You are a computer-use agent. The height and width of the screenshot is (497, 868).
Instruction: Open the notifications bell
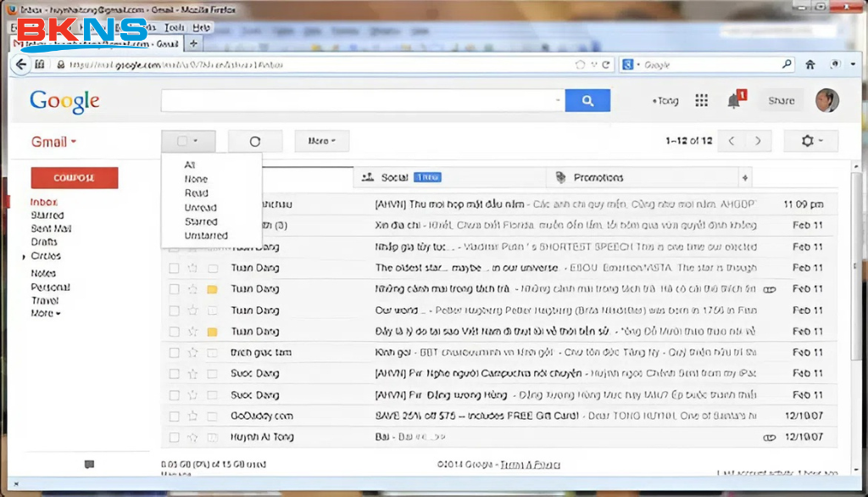733,101
